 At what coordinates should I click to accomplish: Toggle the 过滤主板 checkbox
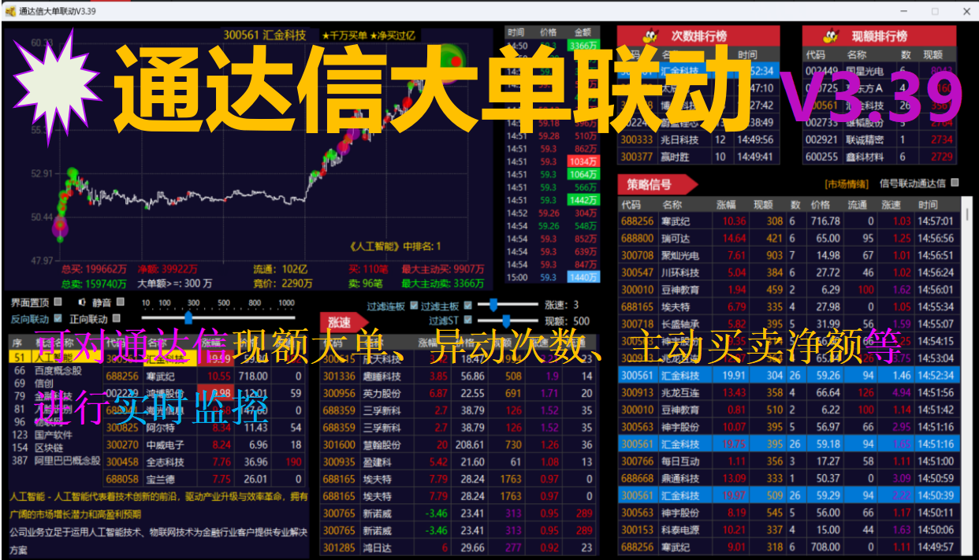point(467,306)
